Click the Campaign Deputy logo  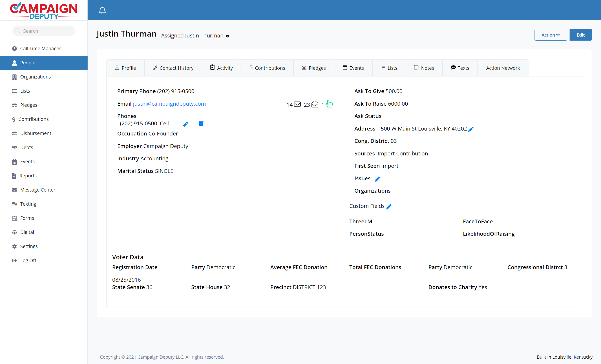(44, 10)
